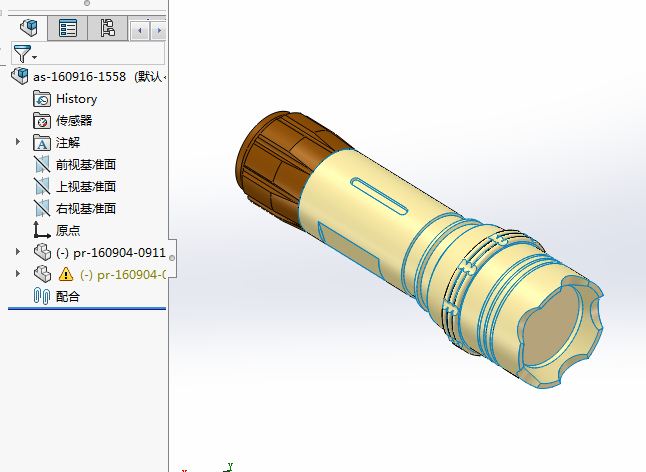Select the (-) pr-160904-0911 component

point(110,252)
